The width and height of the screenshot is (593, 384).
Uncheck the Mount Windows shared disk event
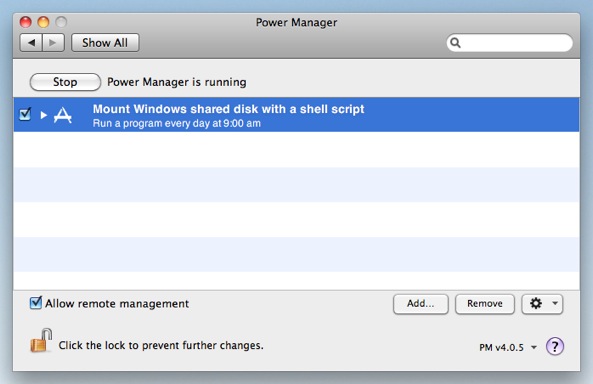25,114
